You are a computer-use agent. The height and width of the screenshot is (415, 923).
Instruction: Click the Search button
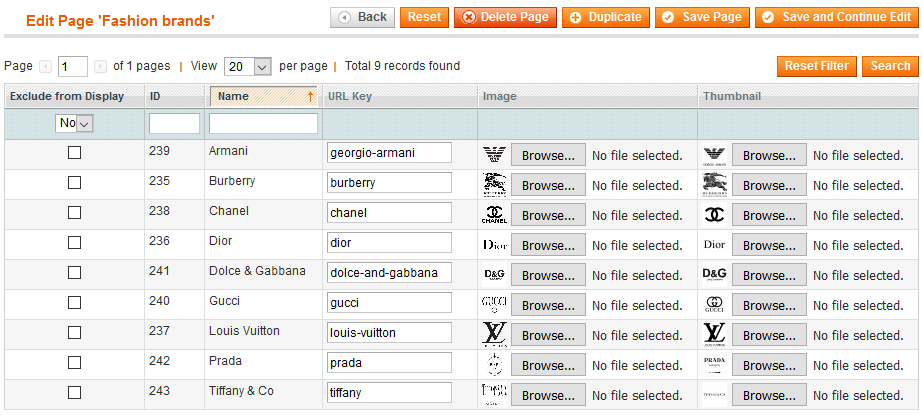890,67
